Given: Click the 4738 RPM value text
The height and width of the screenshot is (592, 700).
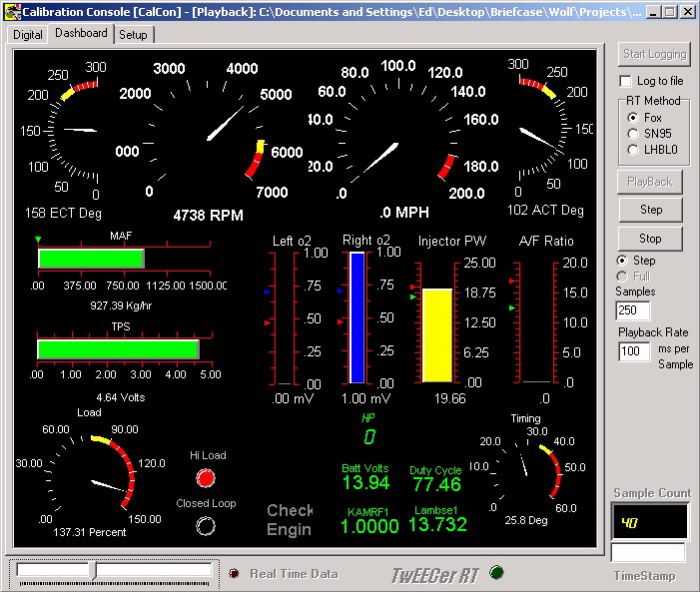Looking at the screenshot, I should pos(208,216).
